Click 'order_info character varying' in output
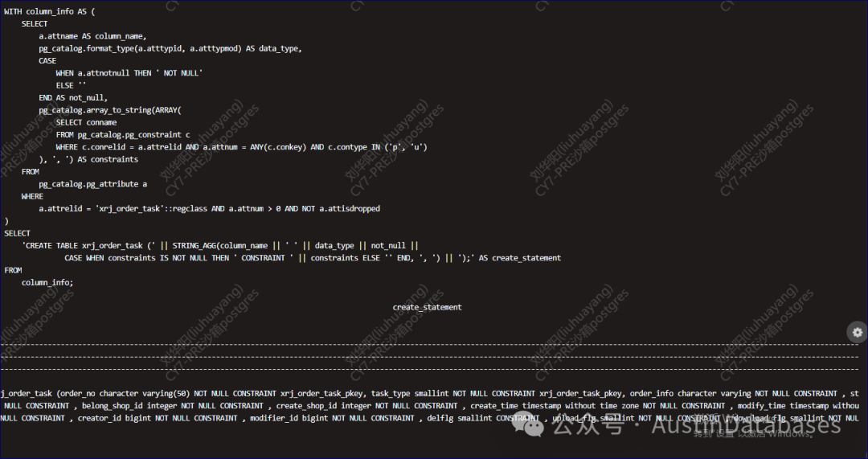The image size is (868, 459). pyautogui.click(x=690, y=394)
